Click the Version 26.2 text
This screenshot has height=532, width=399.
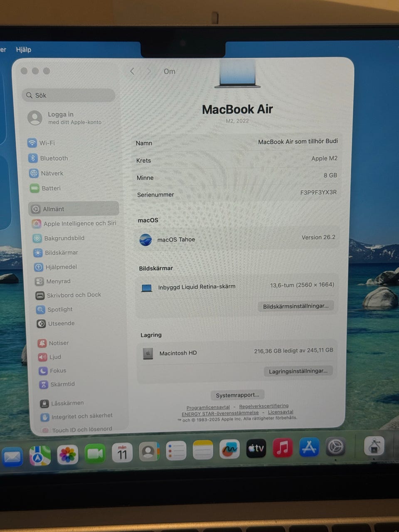(x=318, y=237)
